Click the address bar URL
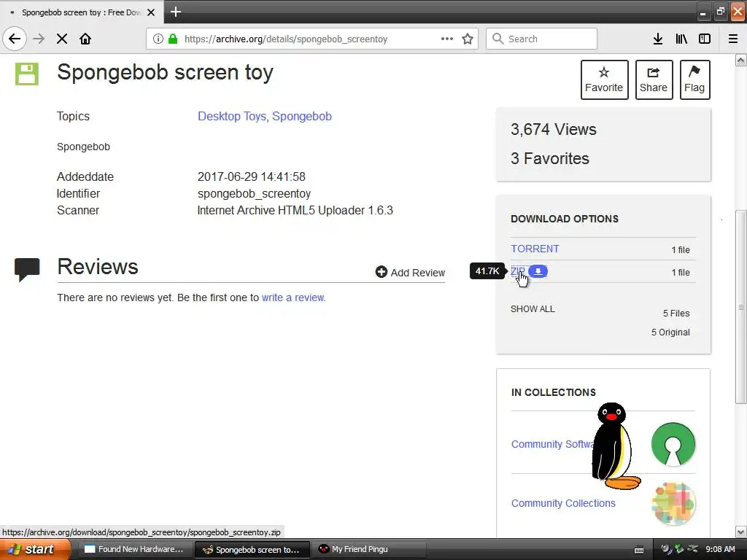 286,39
